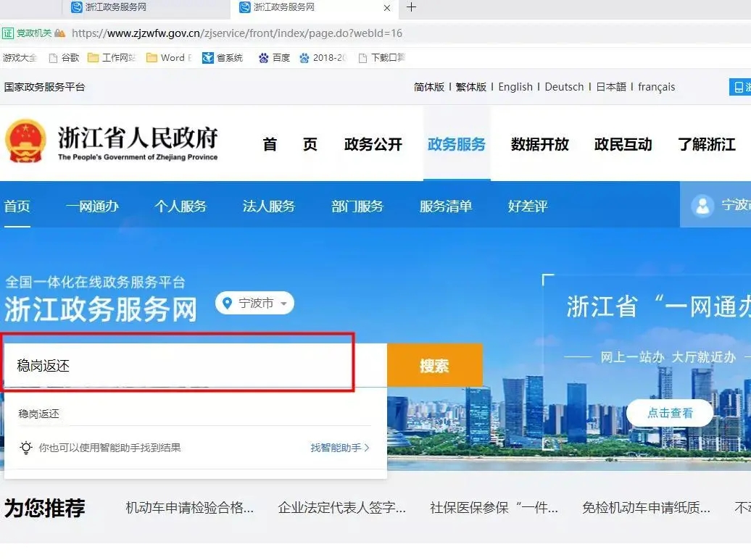The width and height of the screenshot is (751, 560).
Task: Click the 证 certificate icon in the address bar
Action: (x=8, y=33)
